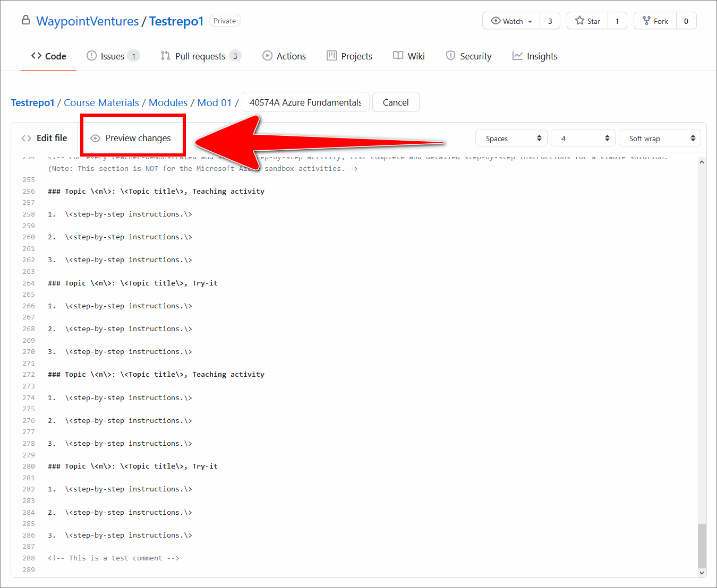Go to the Course Materials folder breadcrumb

pos(101,102)
